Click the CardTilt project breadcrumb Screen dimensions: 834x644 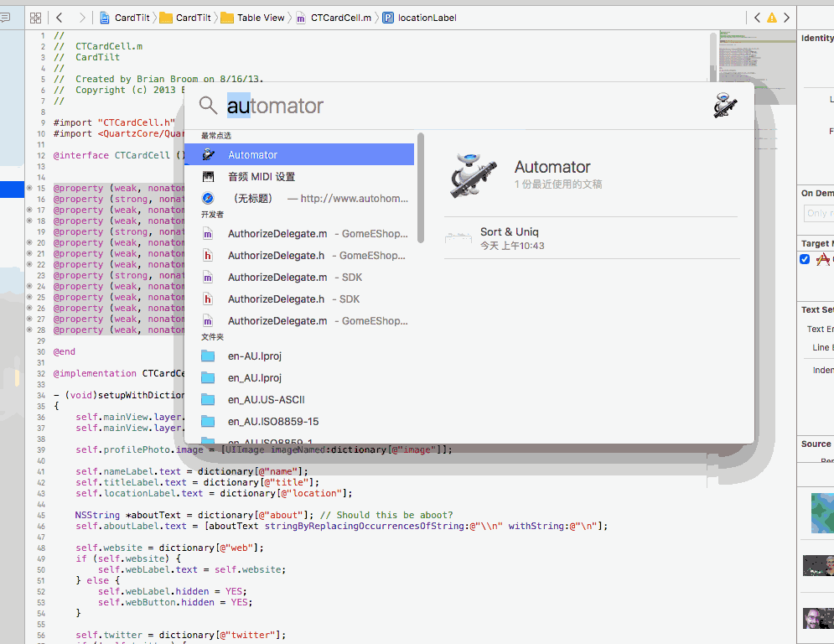coord(126,18)
